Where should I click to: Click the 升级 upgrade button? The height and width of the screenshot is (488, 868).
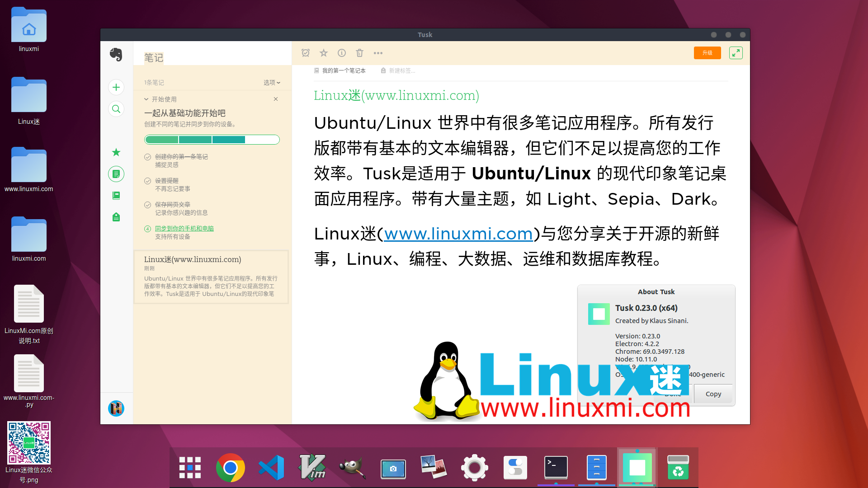tap(708, 53)
